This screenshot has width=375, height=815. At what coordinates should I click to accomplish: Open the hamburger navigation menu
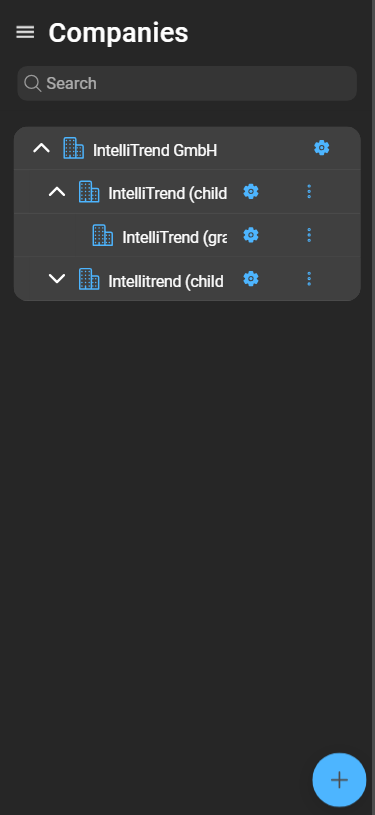tap(25, 32)
